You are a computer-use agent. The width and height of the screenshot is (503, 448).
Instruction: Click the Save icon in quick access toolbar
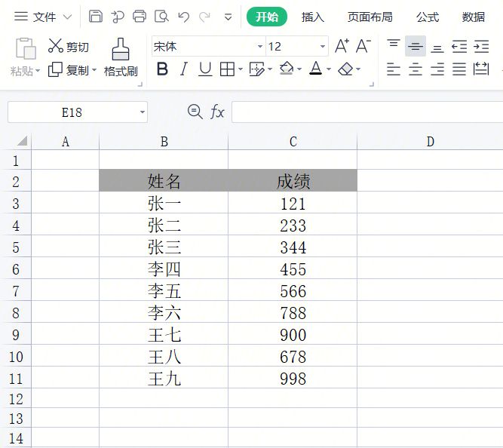point(96,17)
